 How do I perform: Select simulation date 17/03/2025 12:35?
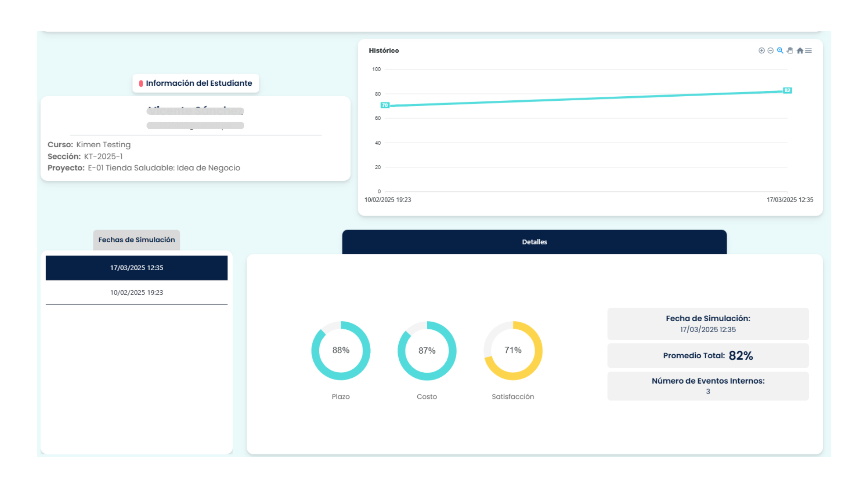137,268
